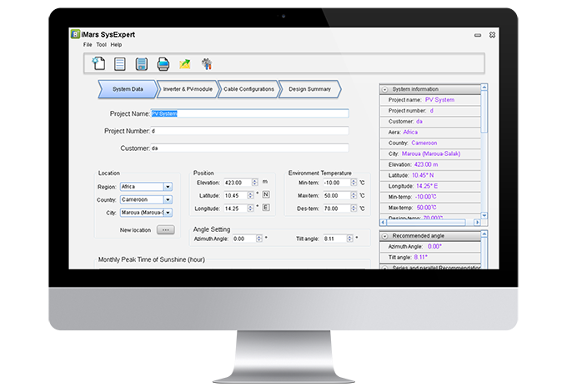This screenshot has width=567, height=392.
Task: Open the Help menu
Action: [116, 45]
